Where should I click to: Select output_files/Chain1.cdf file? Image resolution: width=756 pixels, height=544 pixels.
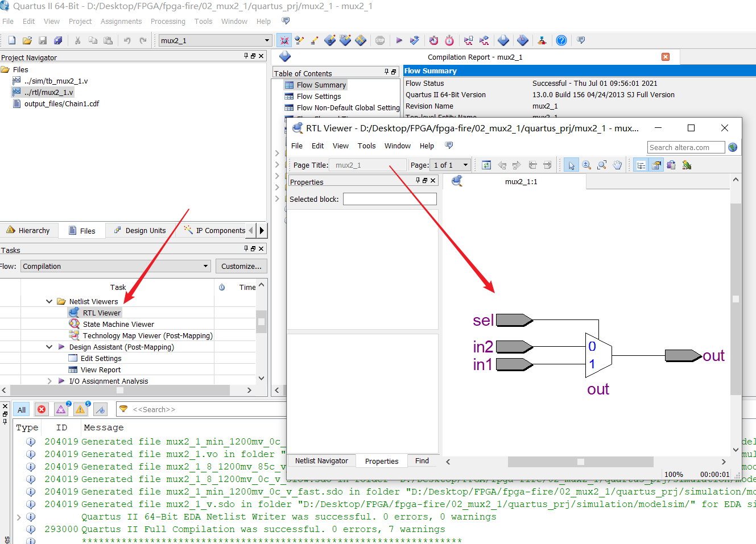click(x=61, y=103)
